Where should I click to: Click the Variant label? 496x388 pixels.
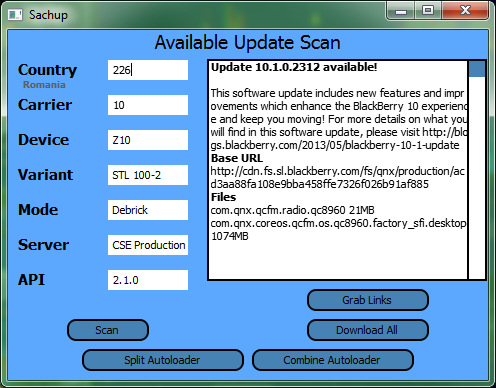coord(45,175)
